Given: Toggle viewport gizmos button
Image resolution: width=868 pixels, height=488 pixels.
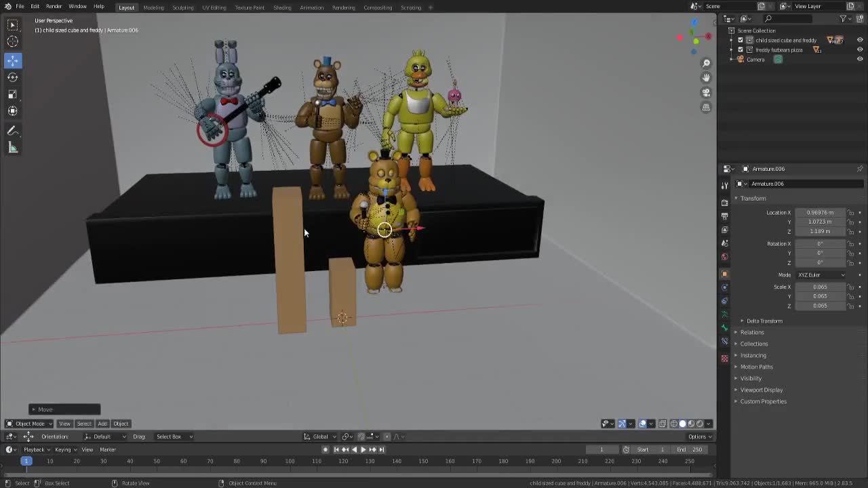Looking at the screenshot, I should [x=622, y=424].
